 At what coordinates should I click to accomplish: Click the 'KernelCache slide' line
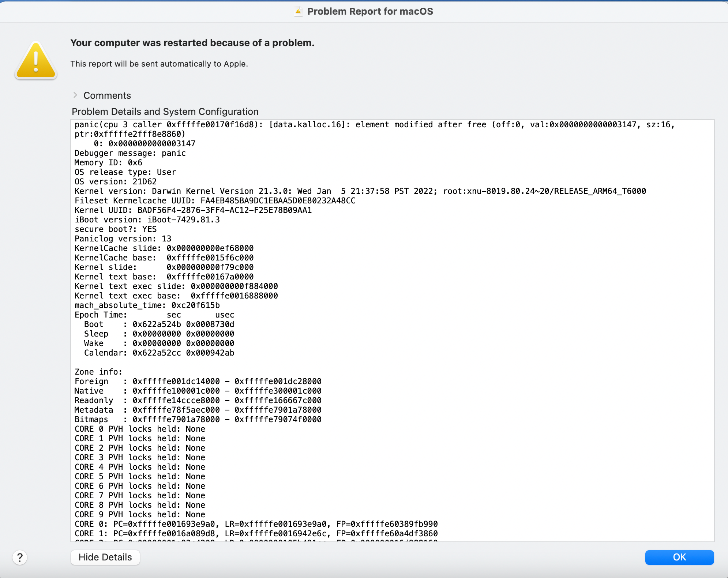tap(164, 248)
